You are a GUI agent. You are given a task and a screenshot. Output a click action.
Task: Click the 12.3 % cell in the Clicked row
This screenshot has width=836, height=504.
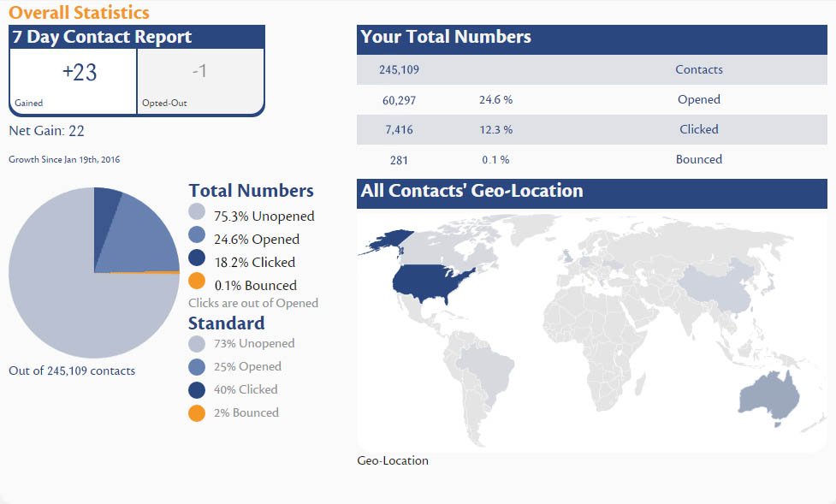coord(495,129)
